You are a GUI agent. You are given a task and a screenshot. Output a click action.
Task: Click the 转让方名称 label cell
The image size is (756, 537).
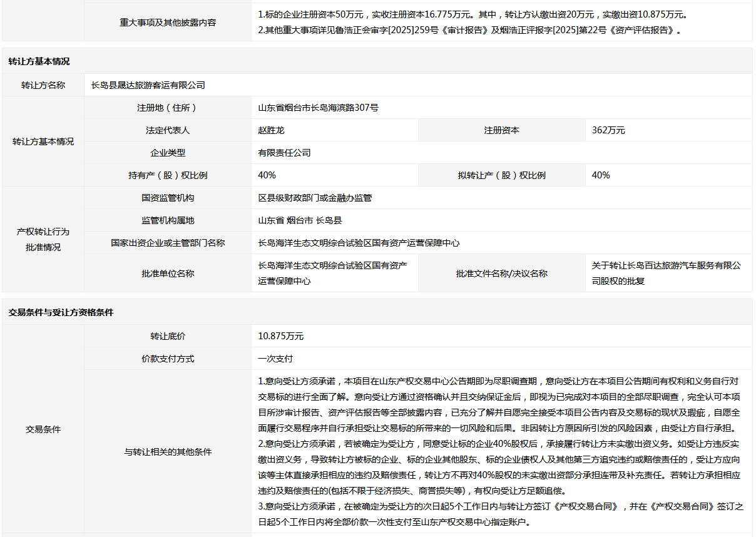(x=43, y=85)
